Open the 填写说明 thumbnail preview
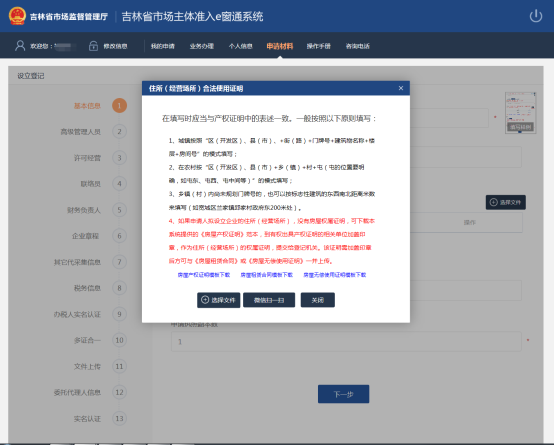Image resolution: width=554 pixels, height=445 pixels. coord(520,112)
